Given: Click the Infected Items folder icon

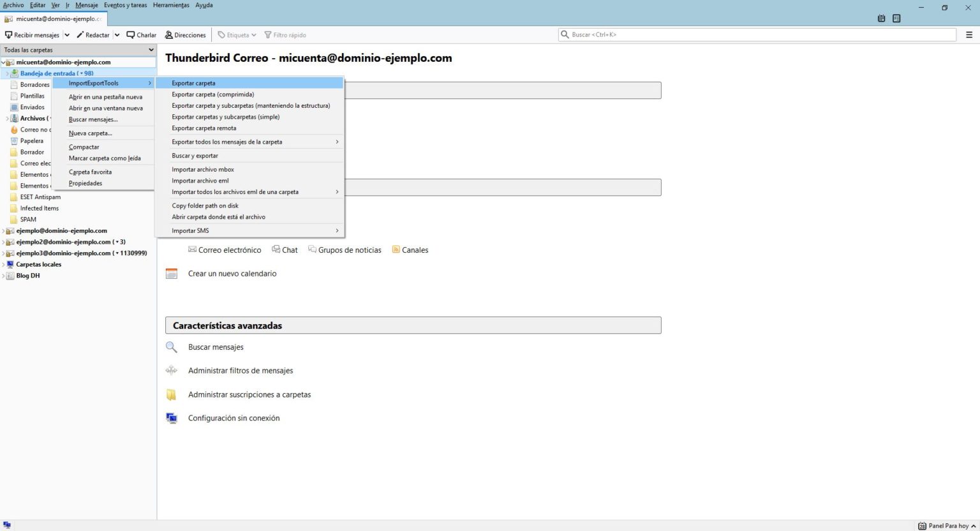Looking at the screenshot, I should point(14,208).
